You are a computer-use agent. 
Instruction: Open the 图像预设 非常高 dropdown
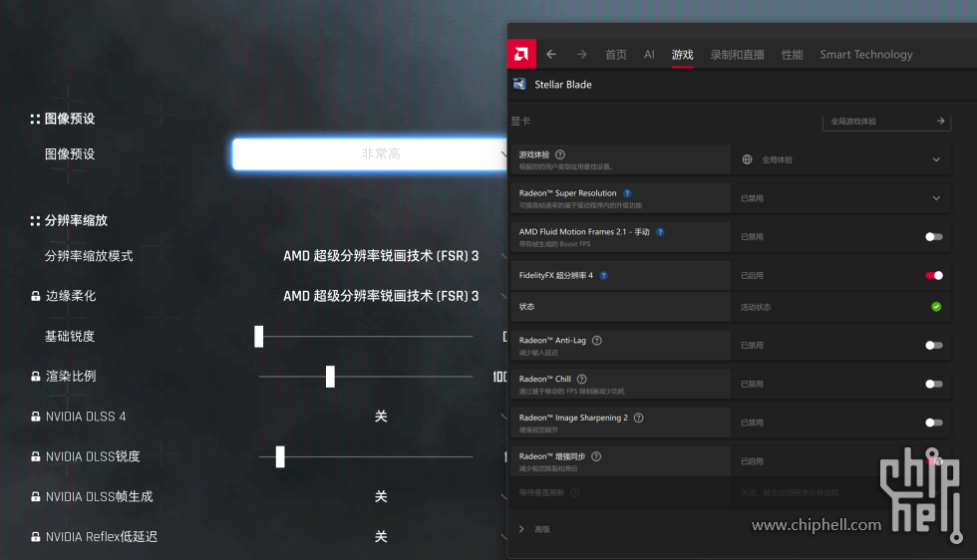(x=370, y=153)
